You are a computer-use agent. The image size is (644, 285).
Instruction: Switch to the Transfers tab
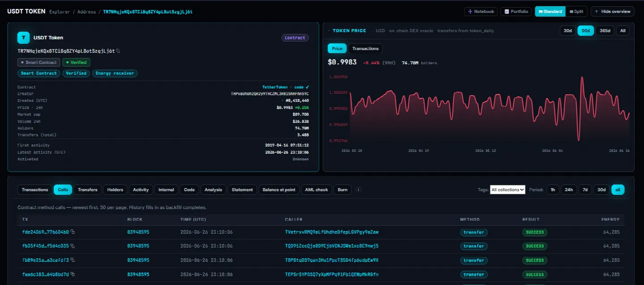(x=88, y=190)
